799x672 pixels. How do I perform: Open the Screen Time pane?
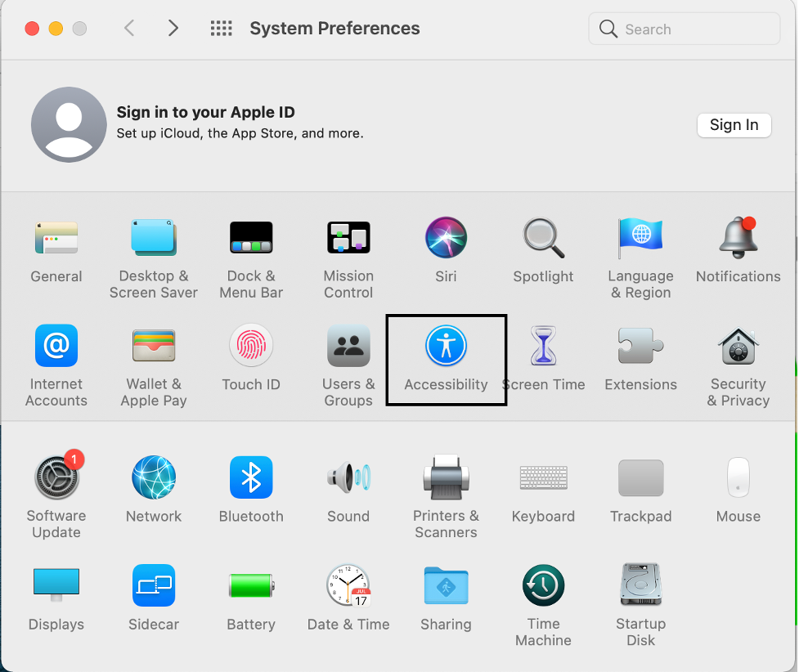click(x=543, y=357)
